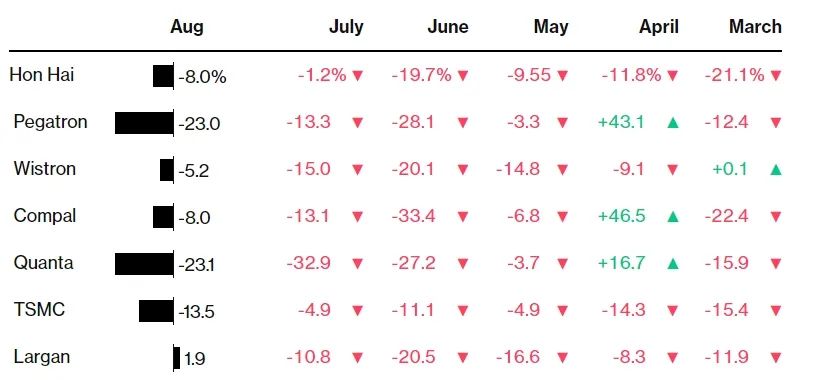Click Quanta's black August bar
814x380 pixels.
click(144, 264)
